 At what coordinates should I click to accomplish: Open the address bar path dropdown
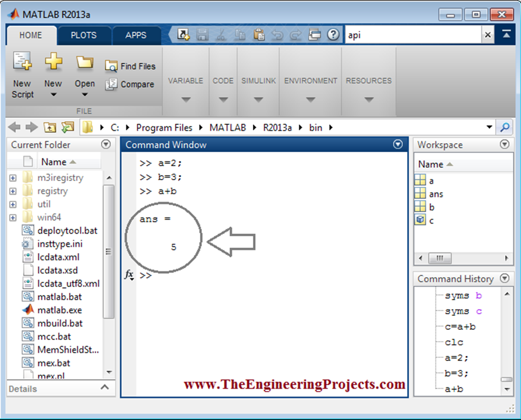pyautogui.click(x=489, y=127)
